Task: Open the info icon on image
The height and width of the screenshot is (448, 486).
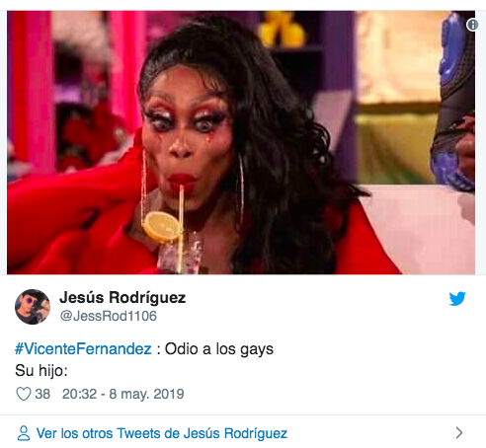Action: (472, 25)
